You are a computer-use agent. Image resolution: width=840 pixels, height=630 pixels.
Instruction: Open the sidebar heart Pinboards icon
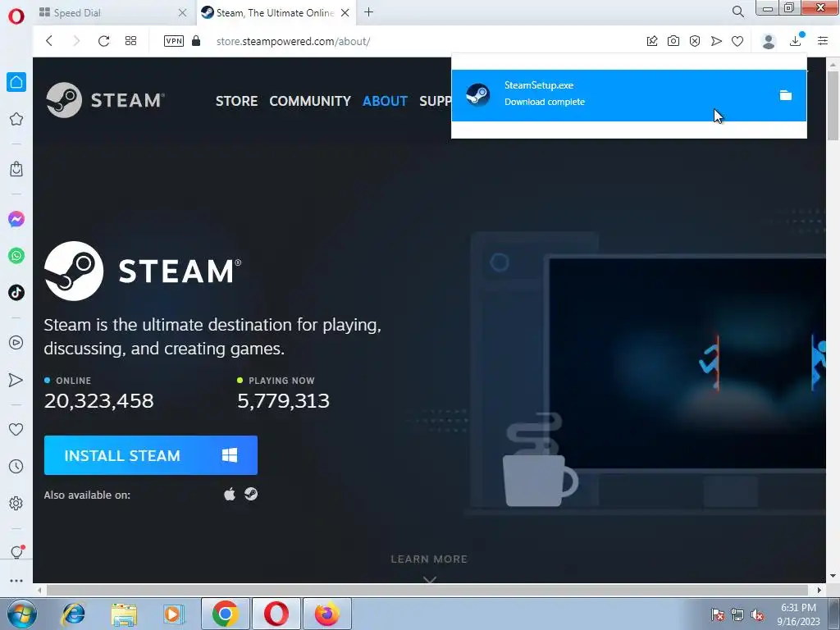[x=16, y=430]
